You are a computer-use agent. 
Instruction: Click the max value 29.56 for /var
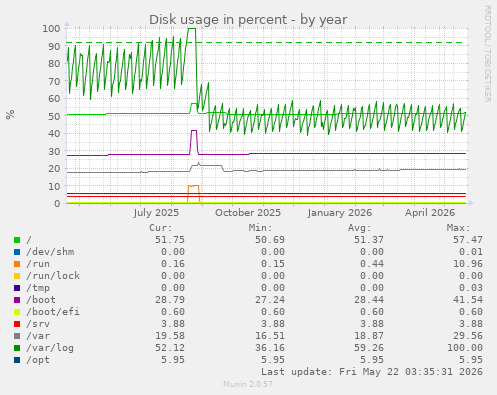coord(468,336)
